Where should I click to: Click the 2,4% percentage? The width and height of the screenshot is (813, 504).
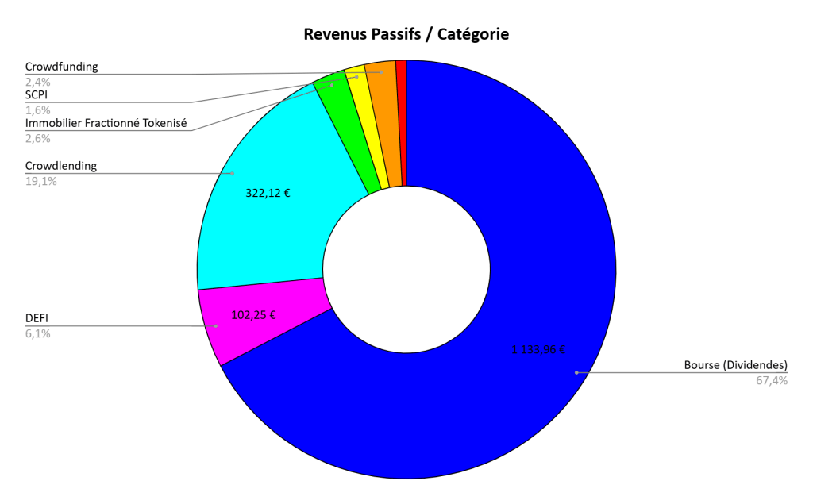[x=38, y=82]
